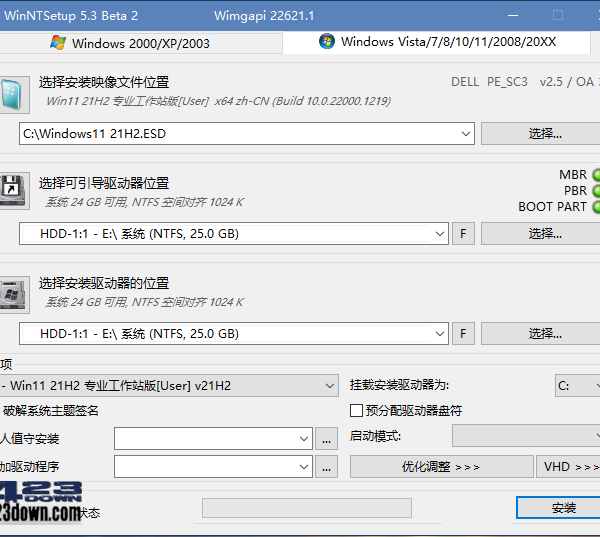Click the BOOT PART status light
The width and height of the screenshot is (600, 537).
coord(597,207)
